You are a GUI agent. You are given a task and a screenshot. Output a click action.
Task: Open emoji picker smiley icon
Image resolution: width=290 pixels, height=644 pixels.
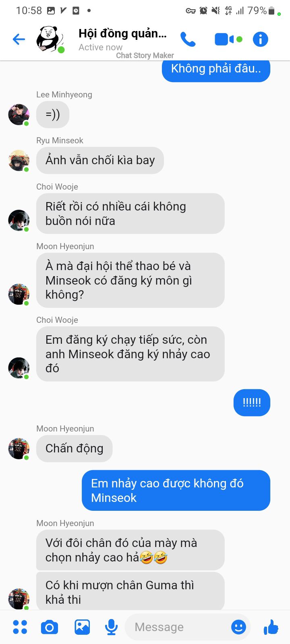point(238,627)
